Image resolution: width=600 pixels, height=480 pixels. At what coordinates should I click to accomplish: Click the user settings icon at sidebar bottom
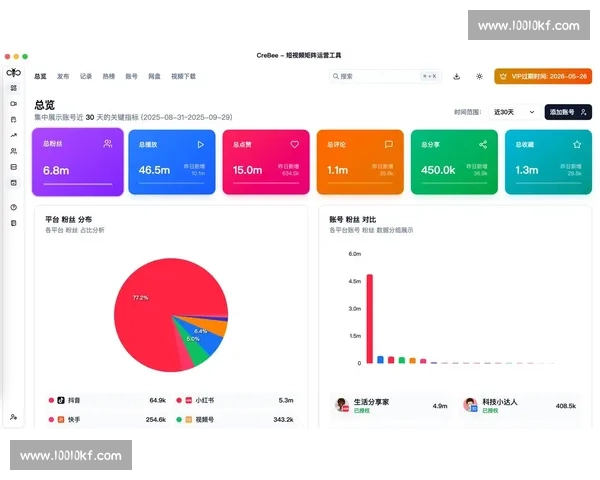pos(13,416)
